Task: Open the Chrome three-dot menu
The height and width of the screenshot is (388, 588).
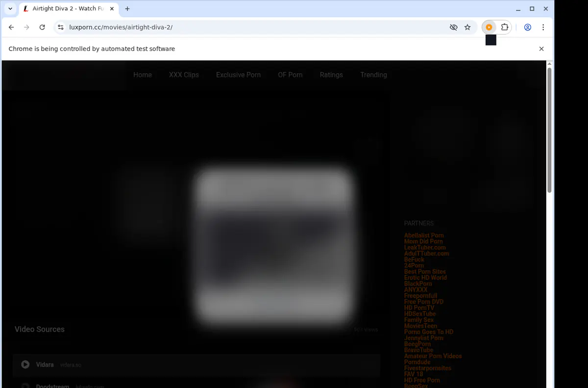Action: tap(543, 27)
